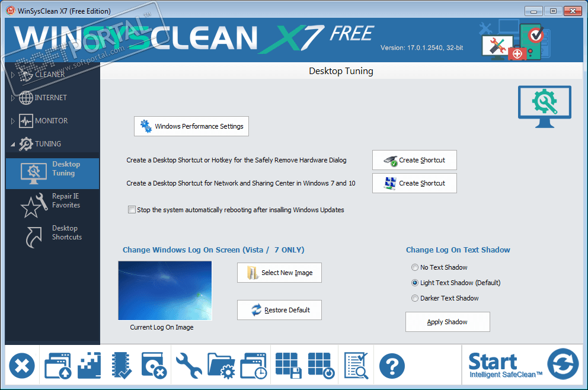Image resolution: width=588 pixels, height=390 pixels.
Task: Select the Darker Text Shadow option
Action: click(415, 298)
